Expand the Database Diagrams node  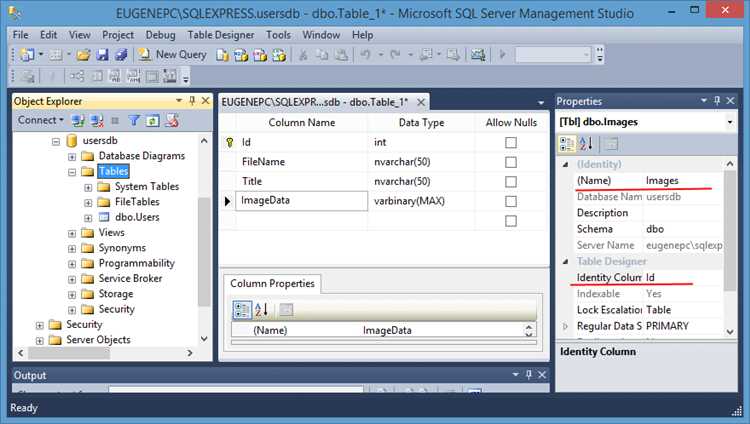click(72, 157)
